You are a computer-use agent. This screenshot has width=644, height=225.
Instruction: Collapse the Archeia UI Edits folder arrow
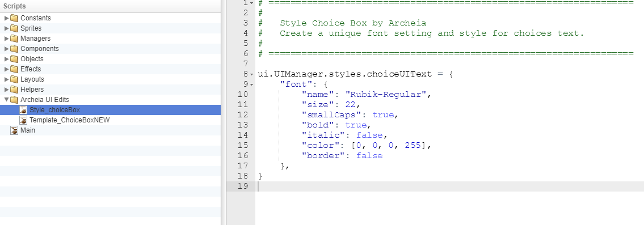click(6, 99)
